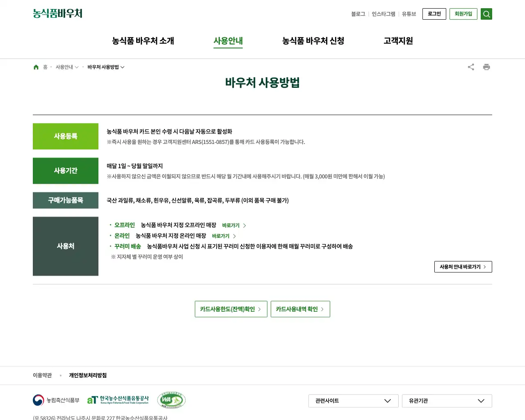Viewport: 525px width, 420px height.
Task: Click the green search magnifier icon
Action: (486, 14)
